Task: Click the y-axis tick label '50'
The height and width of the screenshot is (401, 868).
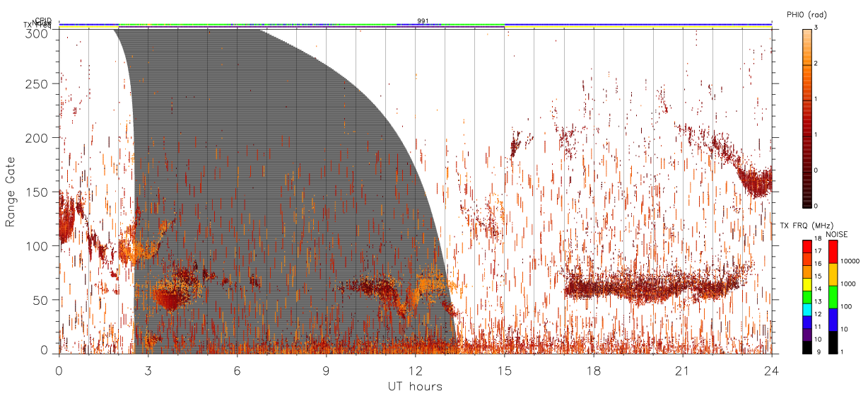Action: [x=40, y=300]
